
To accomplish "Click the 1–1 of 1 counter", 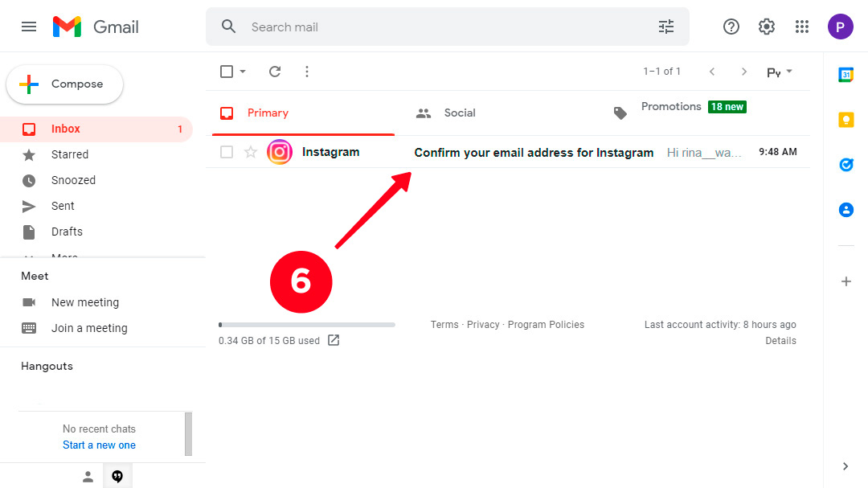I will pos(661,72).
